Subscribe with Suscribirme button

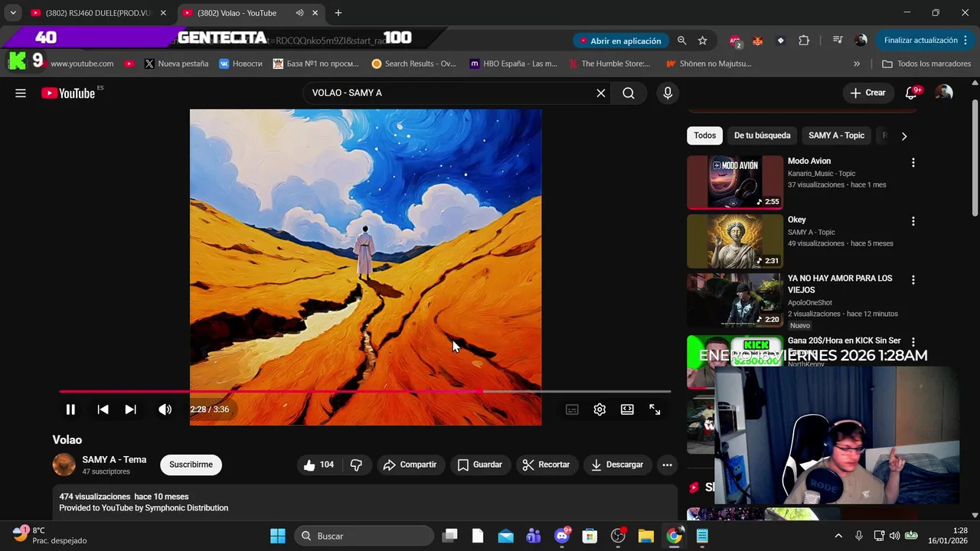click(x=191, y=465)
